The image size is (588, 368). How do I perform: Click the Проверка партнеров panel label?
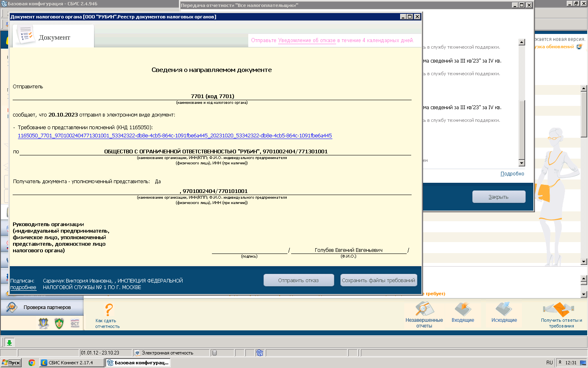tap(47, 307)
